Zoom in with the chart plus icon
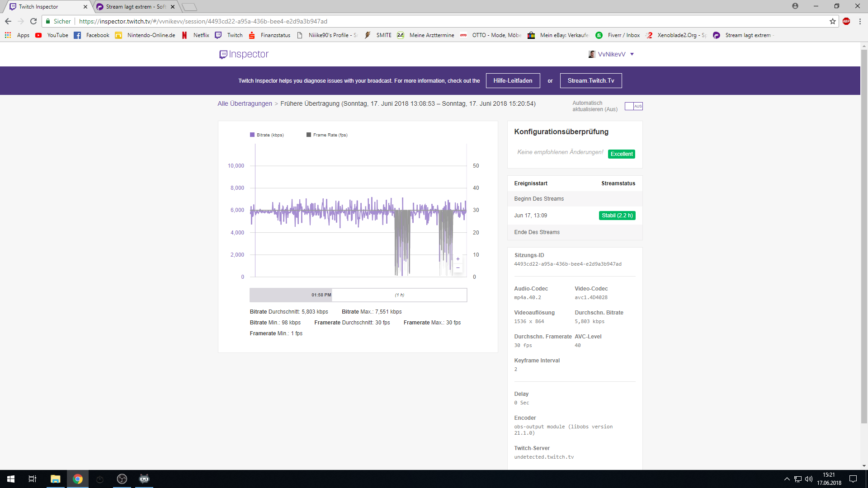Screen dimensions: 868x488 458,259
